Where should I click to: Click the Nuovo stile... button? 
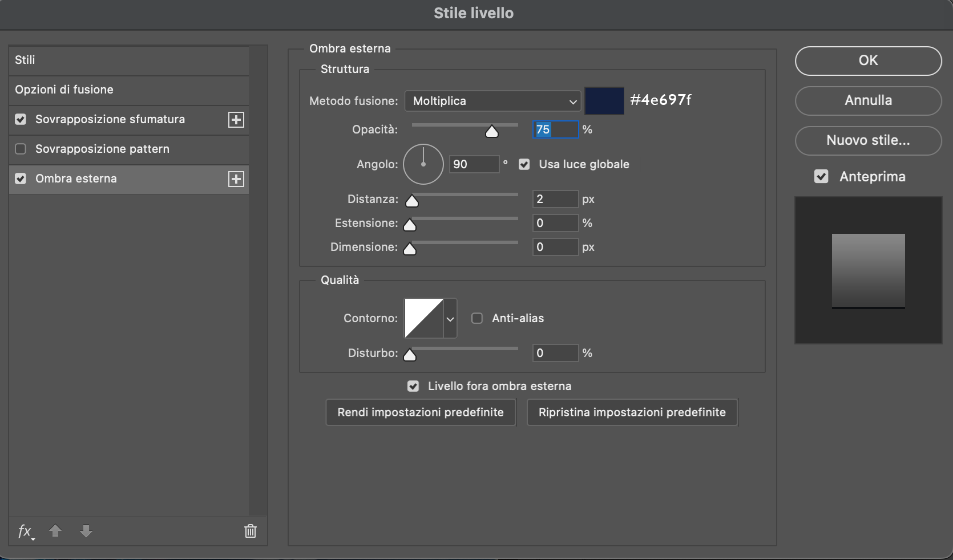point(868,140)
